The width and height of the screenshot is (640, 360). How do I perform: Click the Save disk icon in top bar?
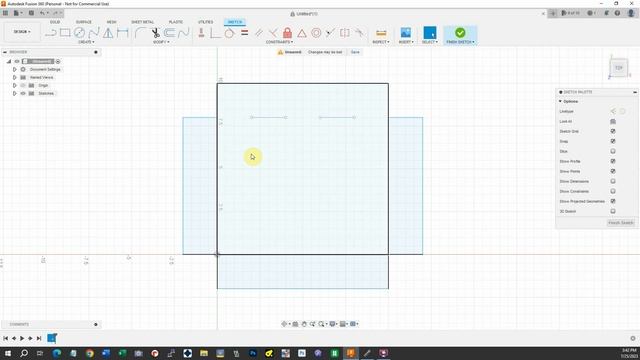coord(31,13)
